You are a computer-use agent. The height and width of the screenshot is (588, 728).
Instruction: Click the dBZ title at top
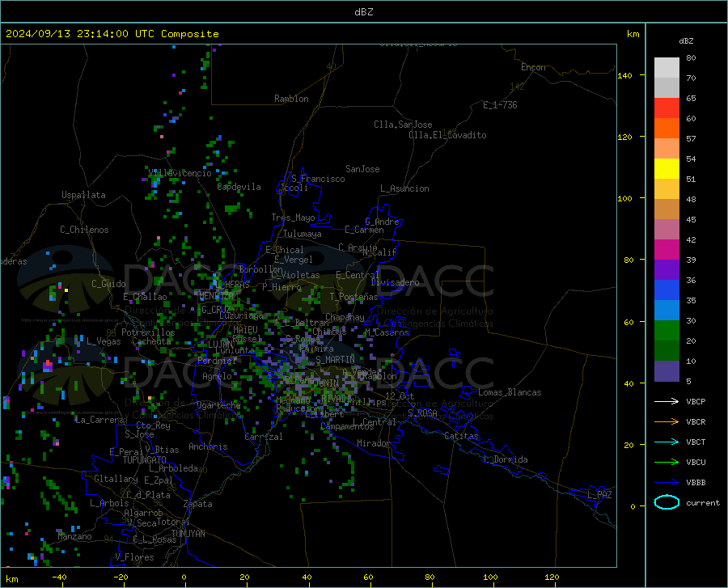point(363,12)
